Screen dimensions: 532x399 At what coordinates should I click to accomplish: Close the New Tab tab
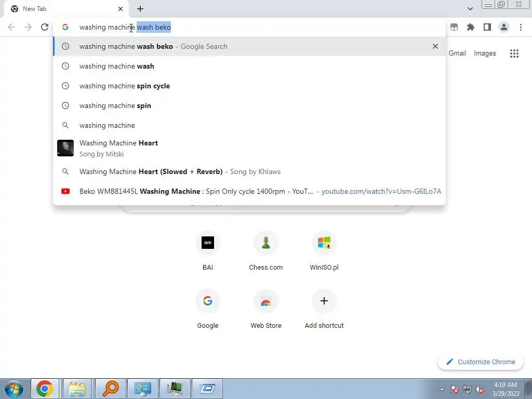click(x=121, y=9)
